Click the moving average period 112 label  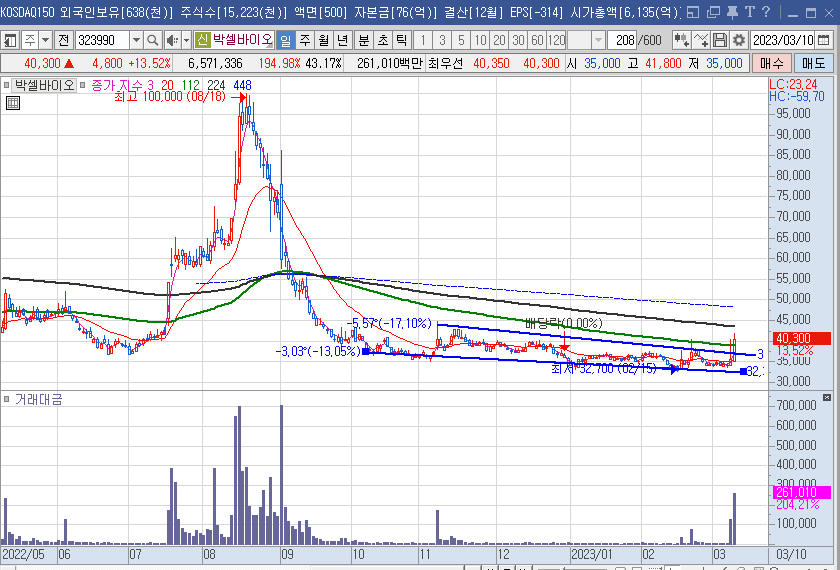point(191,85)
